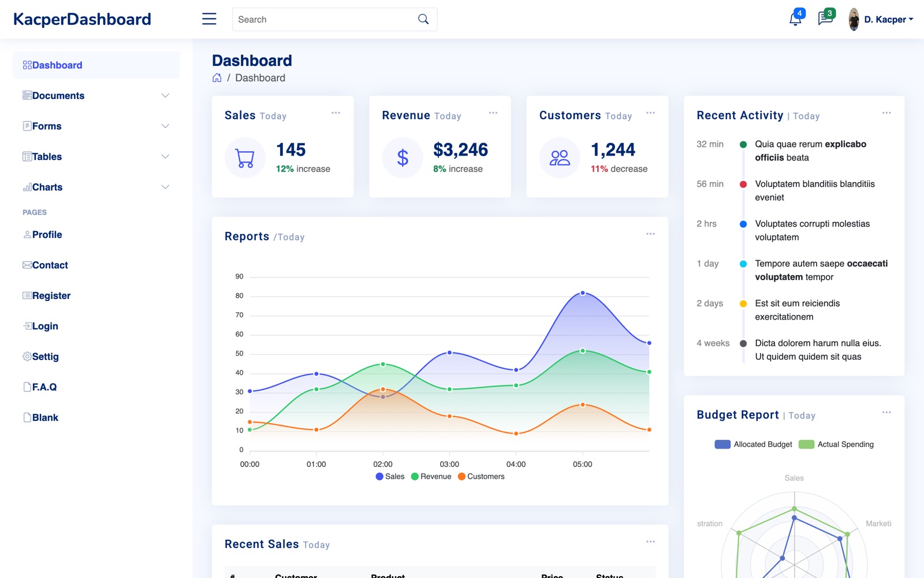Click the Sales peak point at 05:00

[583, 293]
